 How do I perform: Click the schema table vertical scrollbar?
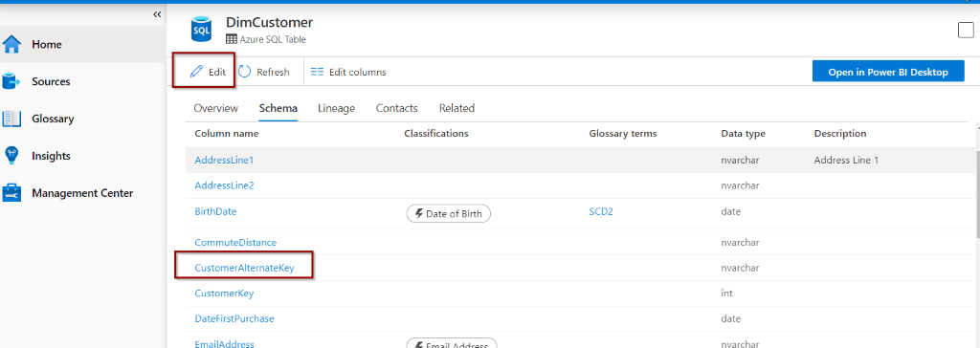[x=977, y=194]
